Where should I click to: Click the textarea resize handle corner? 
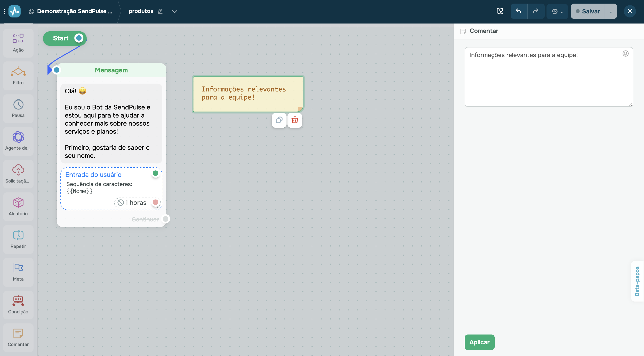tap(631, 105)
